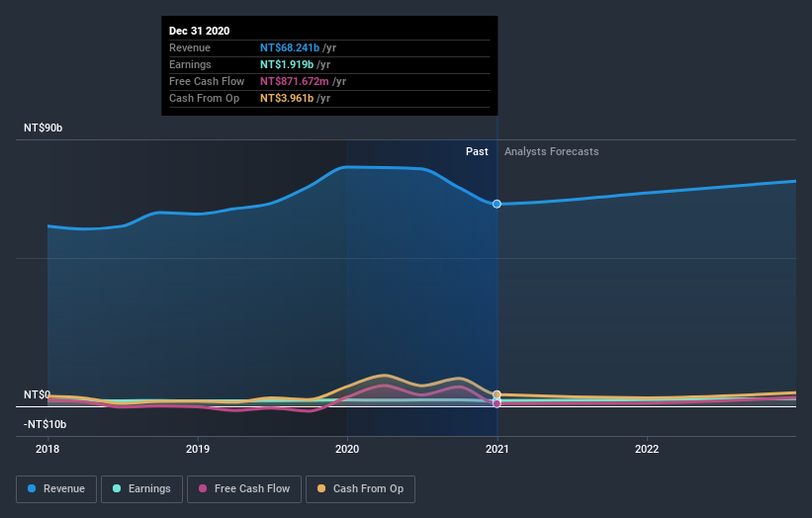Click the blue Revenue data point at 2021
The height and width of the screenshot is (518, 812).
point(496,204)
